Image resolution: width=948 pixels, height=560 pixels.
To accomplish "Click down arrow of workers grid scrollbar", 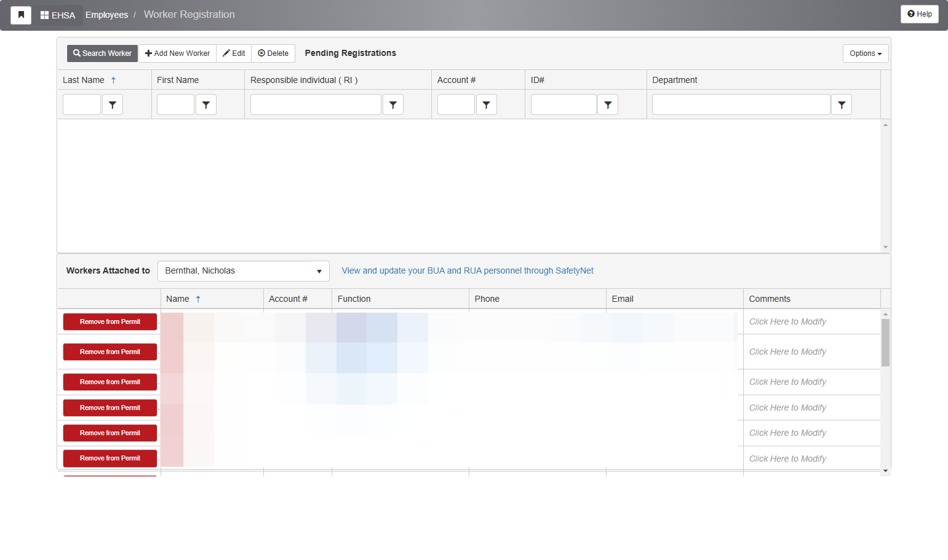I will (x=886, y=471).
